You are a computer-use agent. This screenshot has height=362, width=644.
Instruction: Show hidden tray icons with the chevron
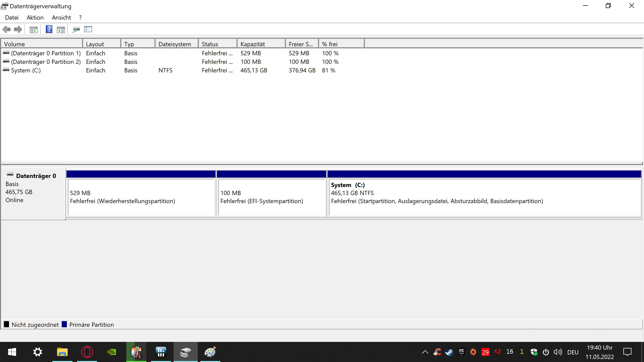425,352
